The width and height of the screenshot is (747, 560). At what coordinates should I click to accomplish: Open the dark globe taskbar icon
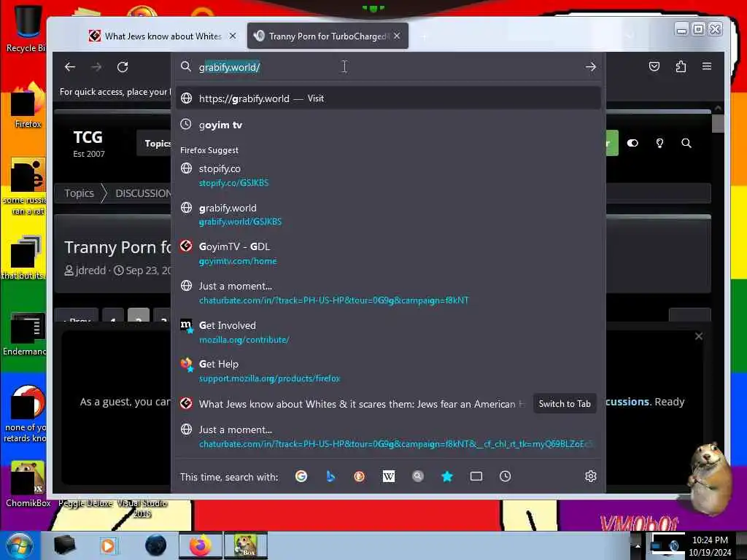(156, 545)
